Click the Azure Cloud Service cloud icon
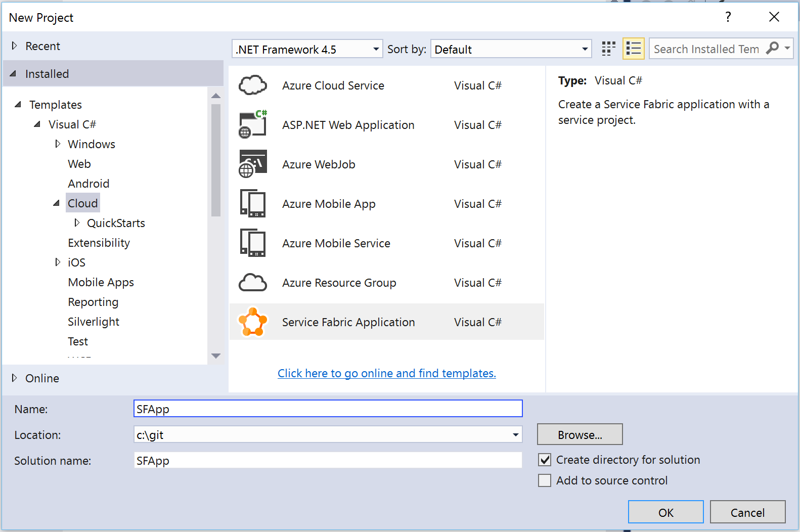Image resolution: width=800 pixels, height=532 pixels. point(253,85)
